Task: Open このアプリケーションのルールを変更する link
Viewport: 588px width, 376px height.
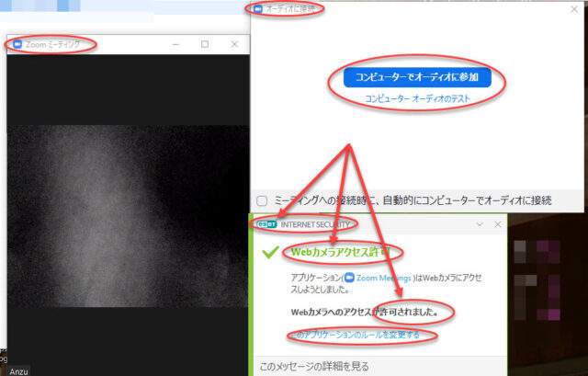Action: 356,335
